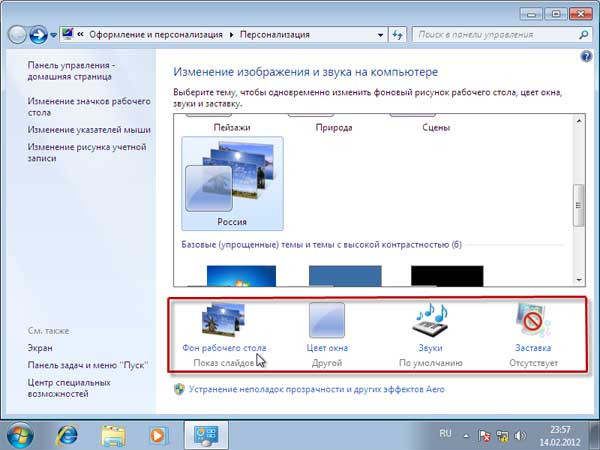Open Изменение указателей мыши link
Image resolution: width=600 pixels, height=450 pixels.
(x=89, y=130)
